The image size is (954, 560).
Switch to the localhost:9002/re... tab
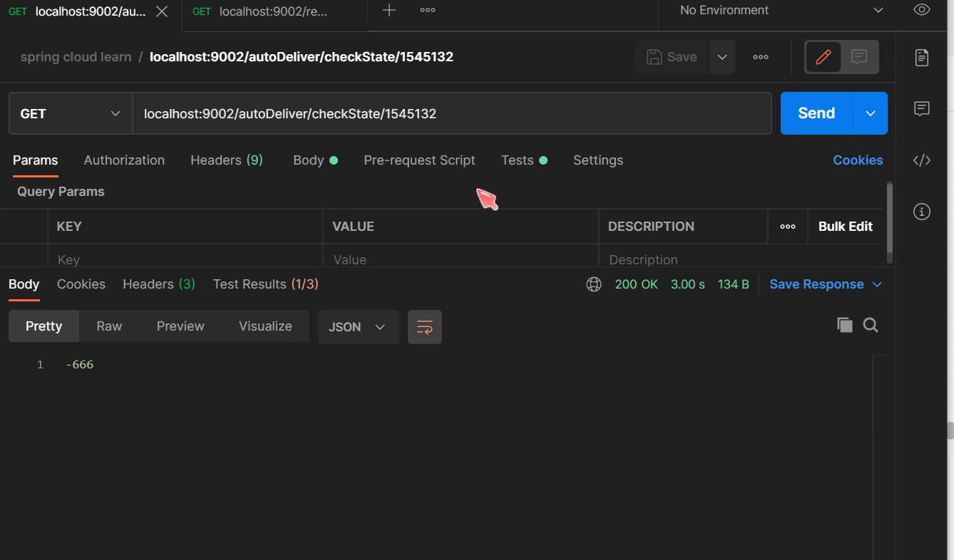tap(273, 11)
